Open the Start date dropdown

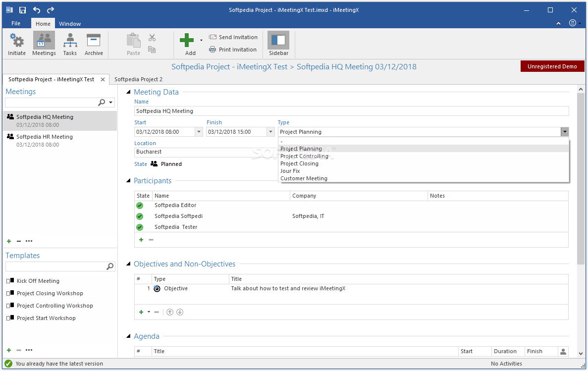pyautogui.click(x=199, y=132)
